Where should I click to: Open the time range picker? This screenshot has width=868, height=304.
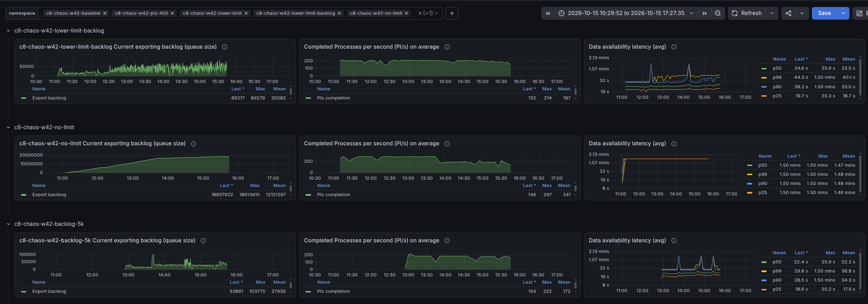626,13
